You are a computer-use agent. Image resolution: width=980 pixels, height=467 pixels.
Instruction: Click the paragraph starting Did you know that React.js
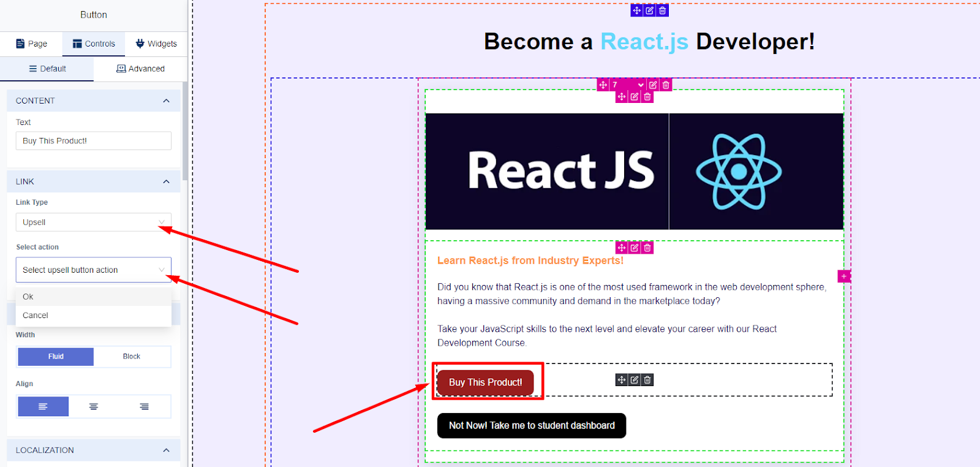tap(631, 294)
